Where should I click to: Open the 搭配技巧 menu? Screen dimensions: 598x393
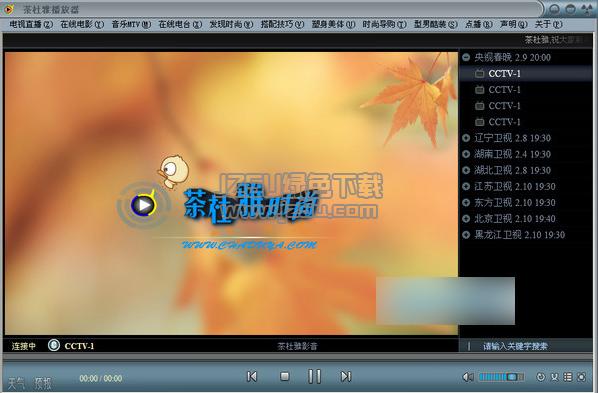(282, 24)
